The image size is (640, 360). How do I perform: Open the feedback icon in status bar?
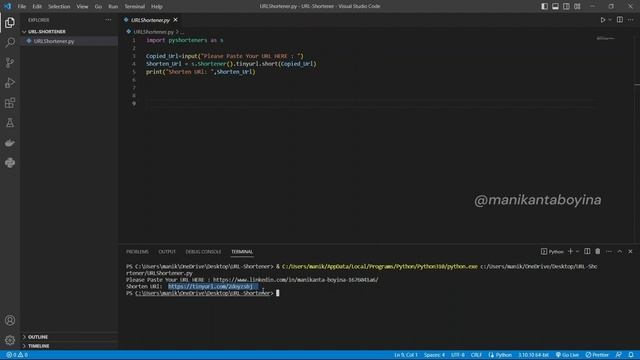[x=619, y=355]
